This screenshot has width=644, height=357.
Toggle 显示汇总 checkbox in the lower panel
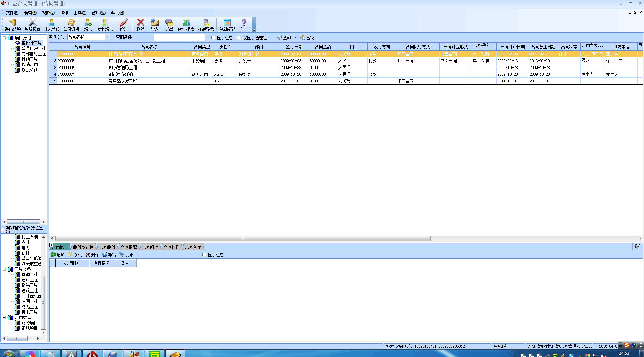(204, 255)
